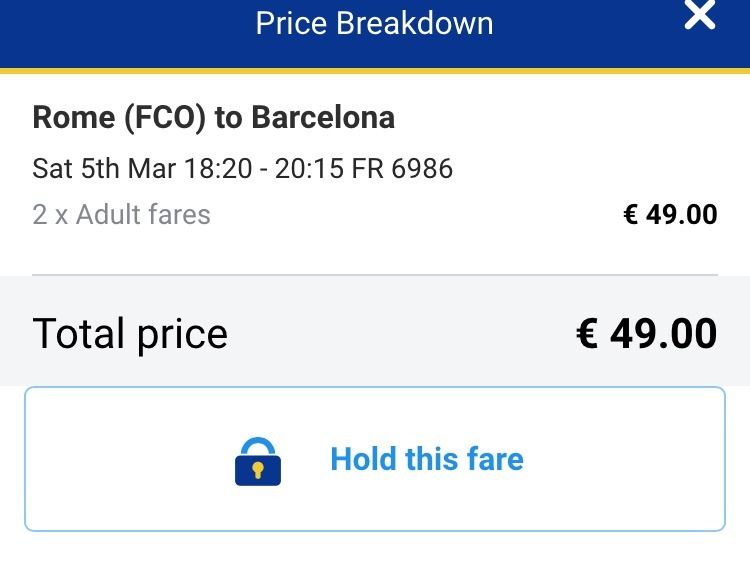Click the yellow stripe under the header
The image size is (750, 569).
click(x=375, y=71)
